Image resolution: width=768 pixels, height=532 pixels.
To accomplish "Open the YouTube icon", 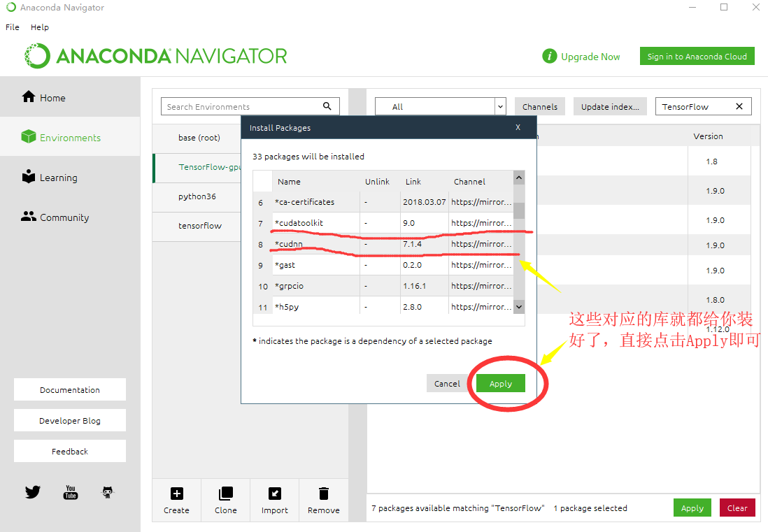I will coord(71,492).
